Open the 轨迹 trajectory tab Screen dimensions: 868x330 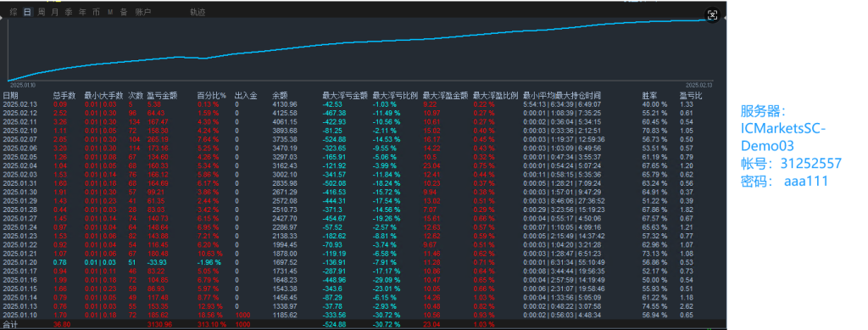[x=197, y=12]
